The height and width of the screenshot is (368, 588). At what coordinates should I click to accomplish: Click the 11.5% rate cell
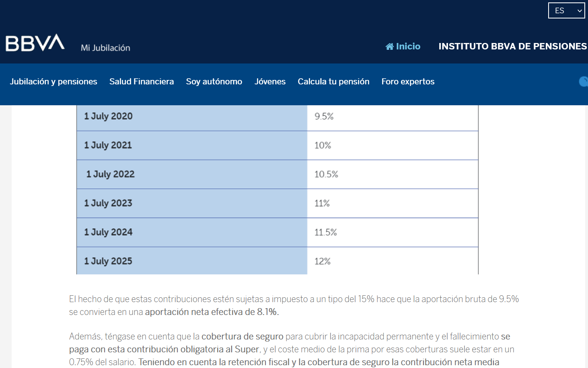tap(393, 233)
